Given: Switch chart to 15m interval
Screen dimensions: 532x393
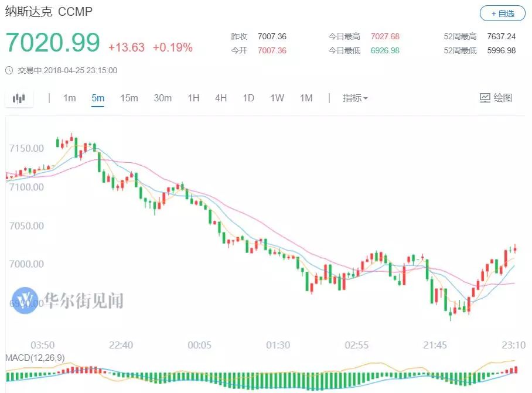Looking at the screenshot, I should (x=129, y=98).
